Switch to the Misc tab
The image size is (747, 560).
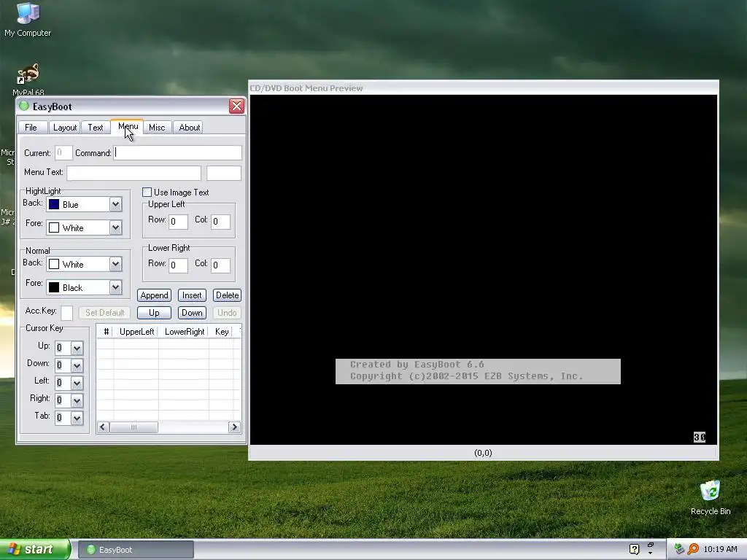tap(157, 127)
